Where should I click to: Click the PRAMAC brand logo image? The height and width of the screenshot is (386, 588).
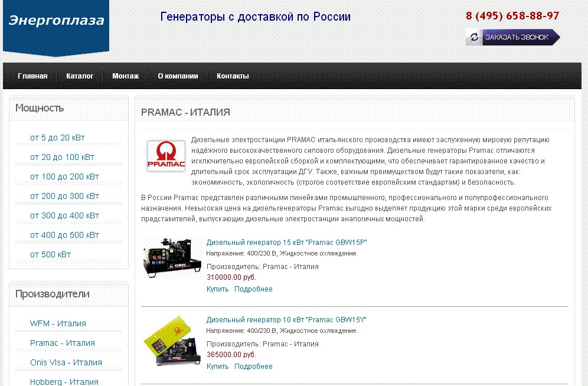(x=166, y=156)
